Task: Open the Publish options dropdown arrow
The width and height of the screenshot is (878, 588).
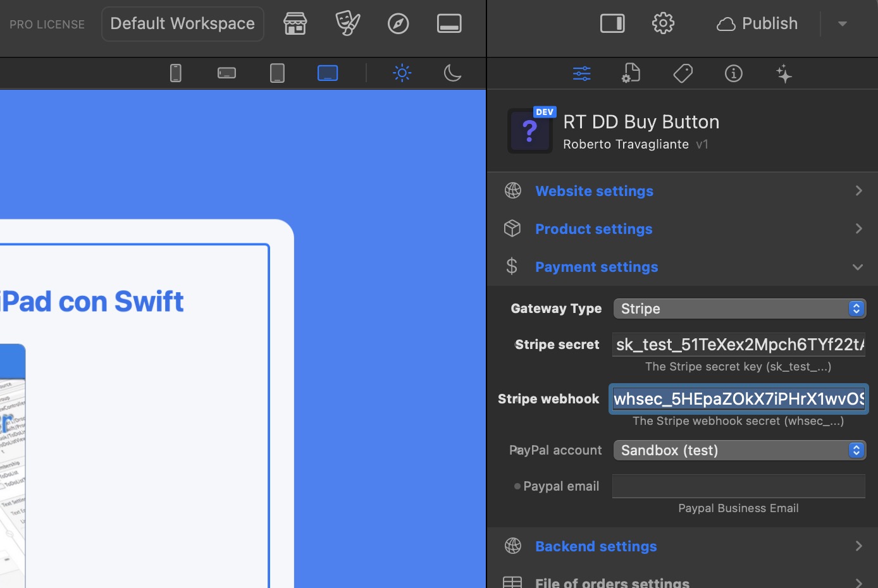Action: [842, 24]
